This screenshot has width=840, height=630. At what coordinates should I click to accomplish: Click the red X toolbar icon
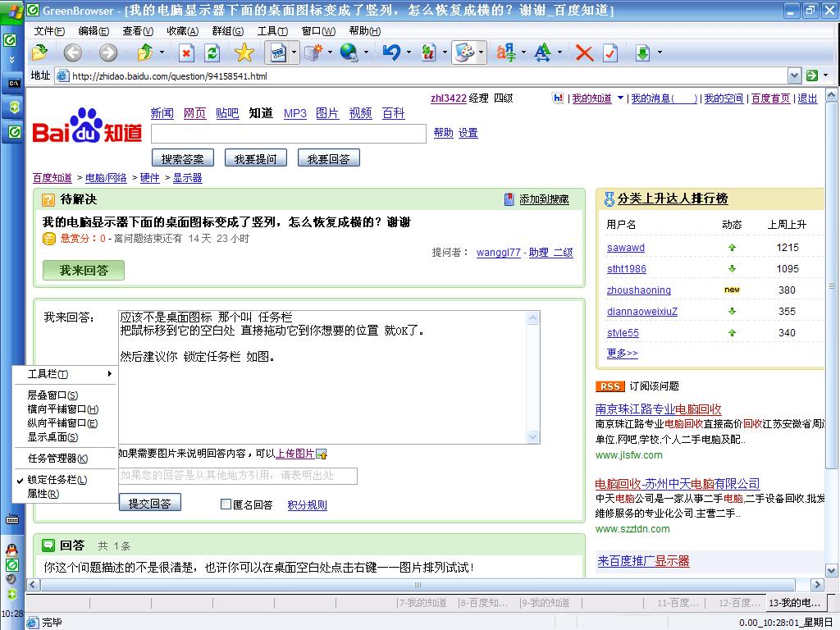[x=584, y=52]
